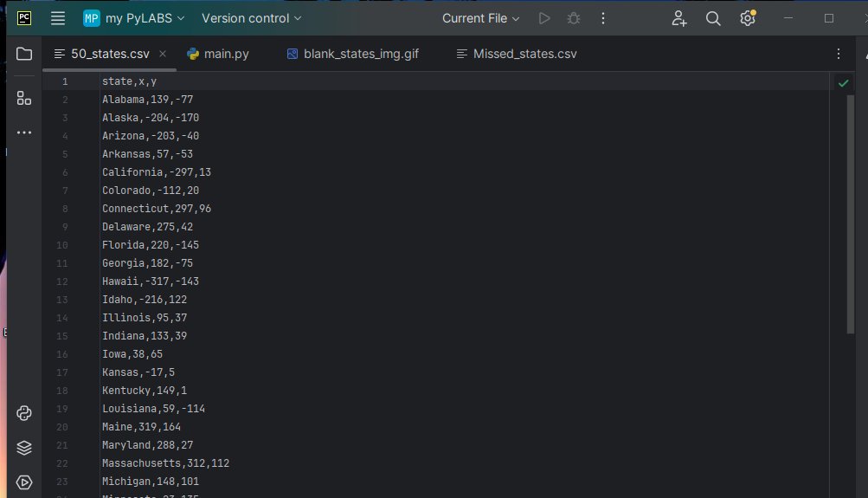Click the Kentucky,149,1 line
868x498 pixels.
[144, 391]
